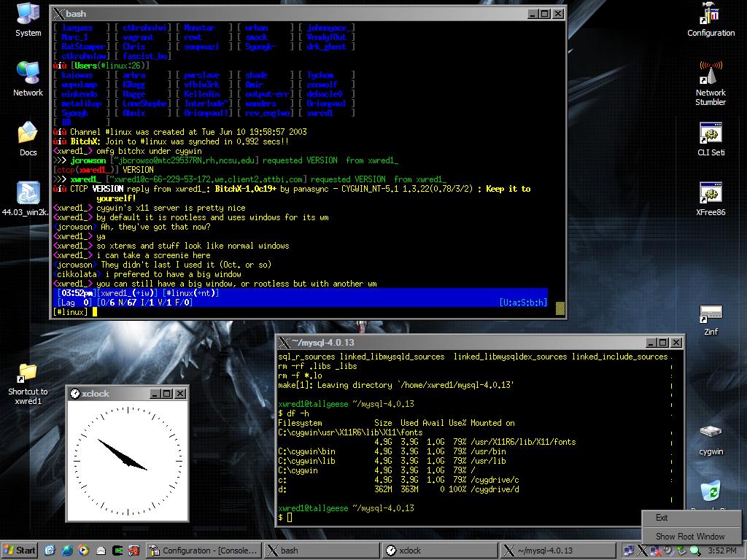Click the red dragon Quick Launch icon
Viewport: 747px width, 560px height.
(x=134, y=551)
